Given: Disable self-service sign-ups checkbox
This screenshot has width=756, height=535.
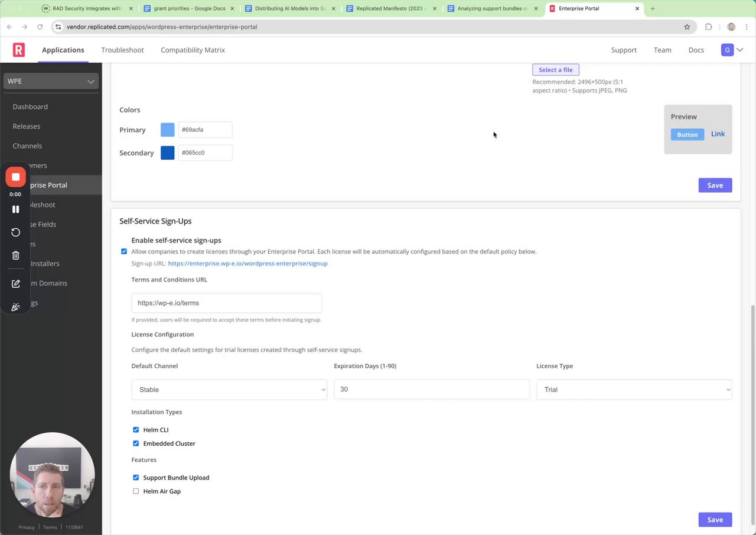Looking at the screenshot, I should pos(124,251).
